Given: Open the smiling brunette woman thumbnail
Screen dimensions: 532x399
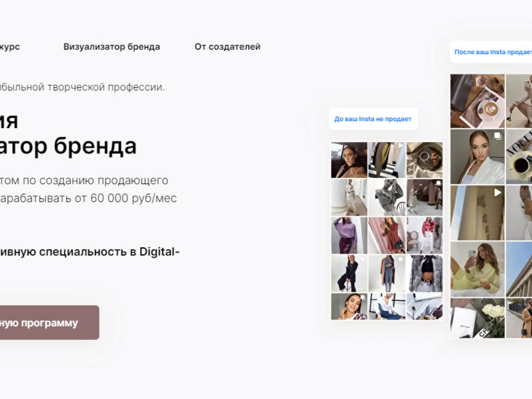Looking at the screenshot, I should (x=349, y=306).
